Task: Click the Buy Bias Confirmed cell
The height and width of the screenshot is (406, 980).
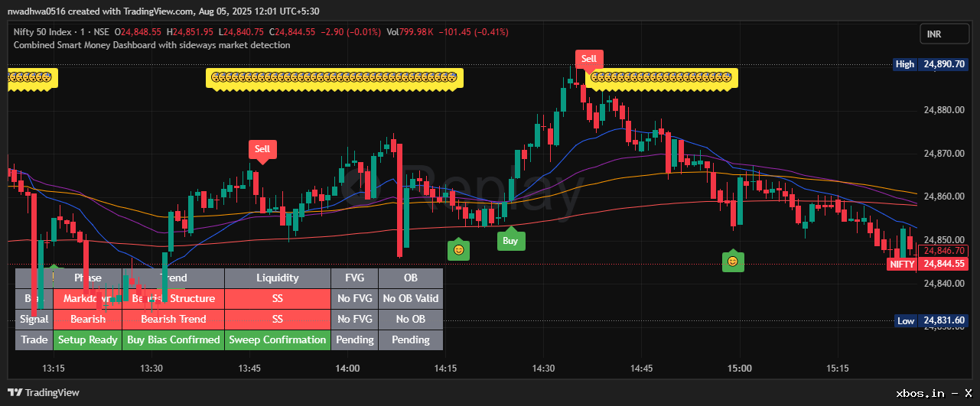Action: tap(174, 339)
